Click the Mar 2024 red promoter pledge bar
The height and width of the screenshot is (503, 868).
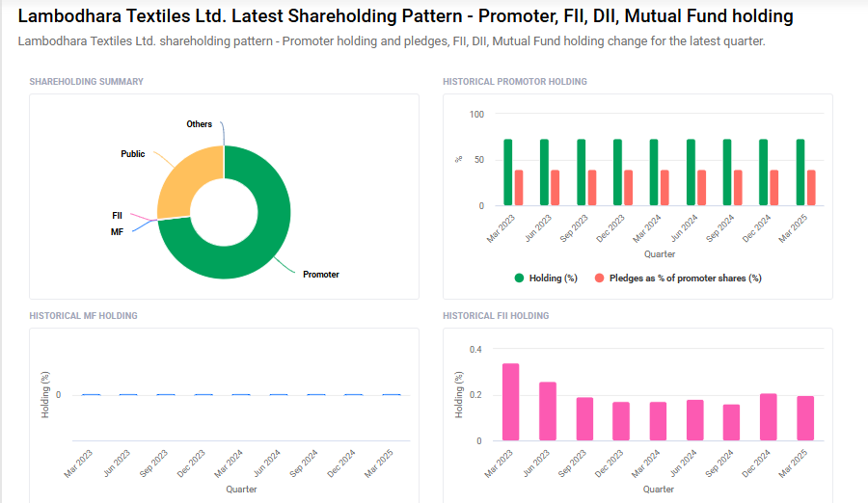pos(665,188)
